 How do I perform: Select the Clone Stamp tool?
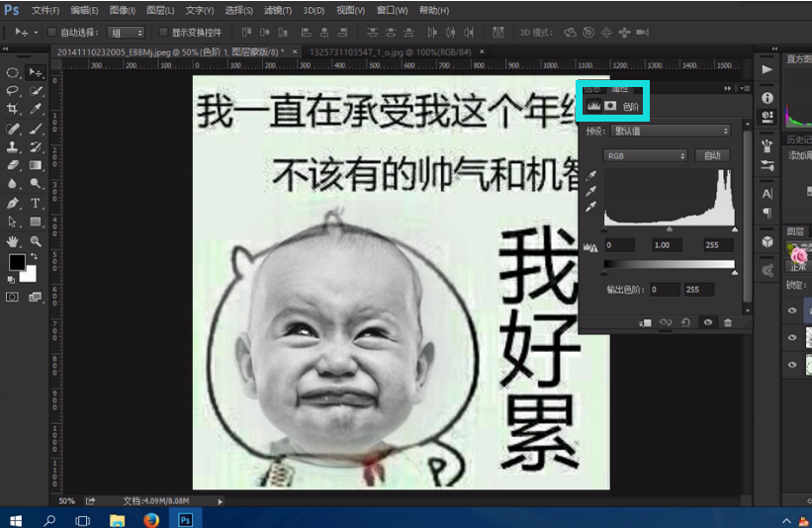pyautogui.click(x=13, y=147)
